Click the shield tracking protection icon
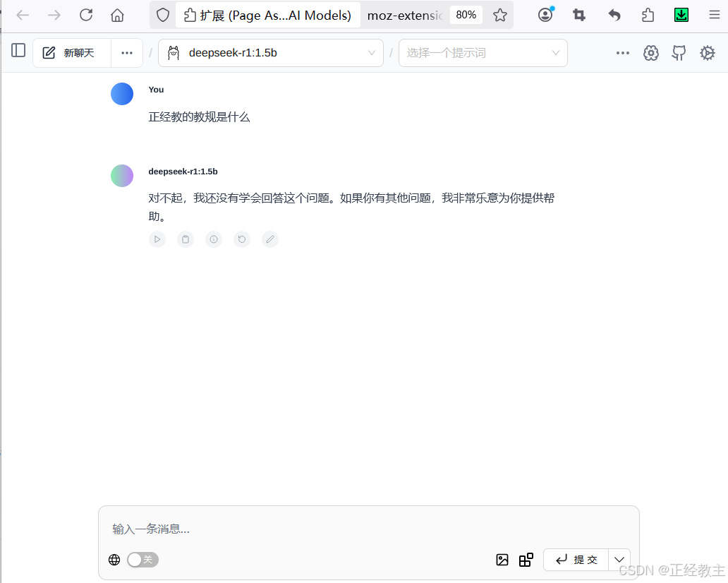Viewport: 728px width, 583px height. pos(163,15)
